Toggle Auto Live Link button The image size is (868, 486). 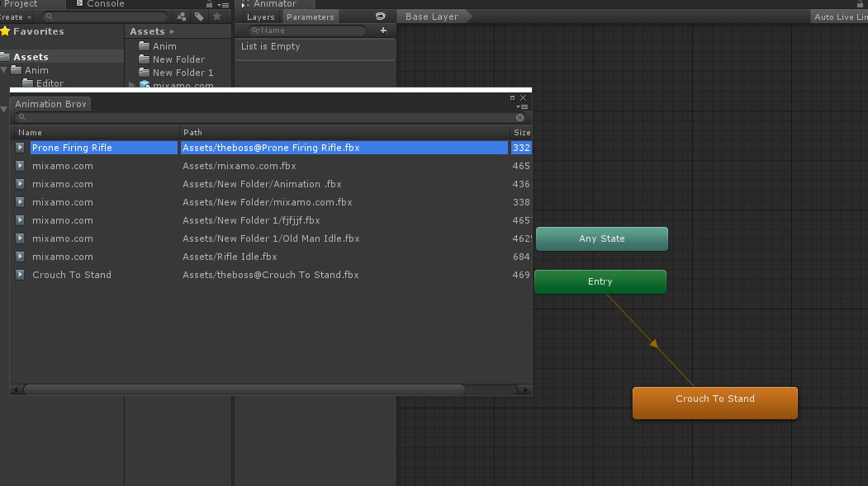(840, 17)
